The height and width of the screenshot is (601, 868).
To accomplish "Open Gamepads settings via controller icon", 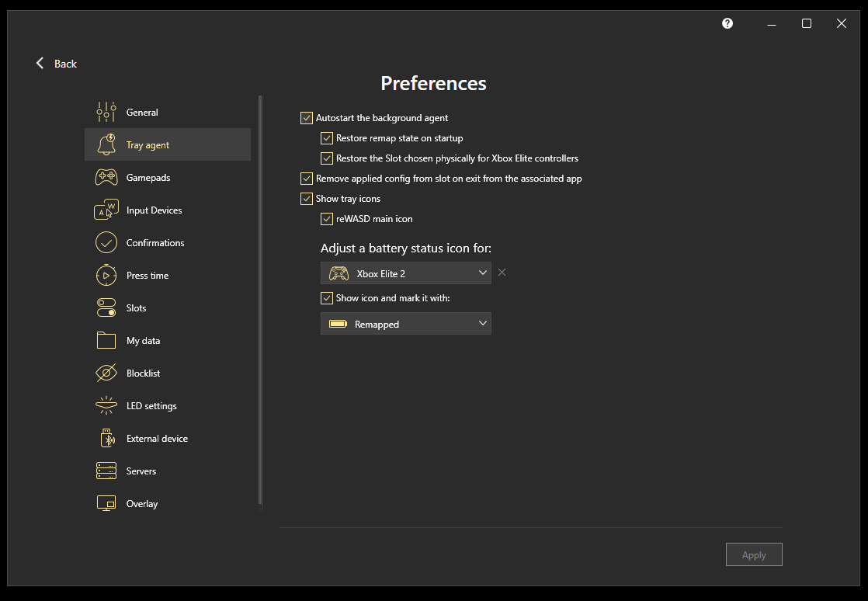I will [106, 178].
